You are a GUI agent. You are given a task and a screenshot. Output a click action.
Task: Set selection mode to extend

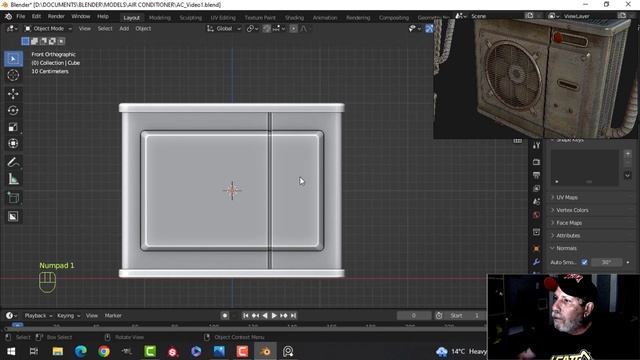click(x=34, y=41)
